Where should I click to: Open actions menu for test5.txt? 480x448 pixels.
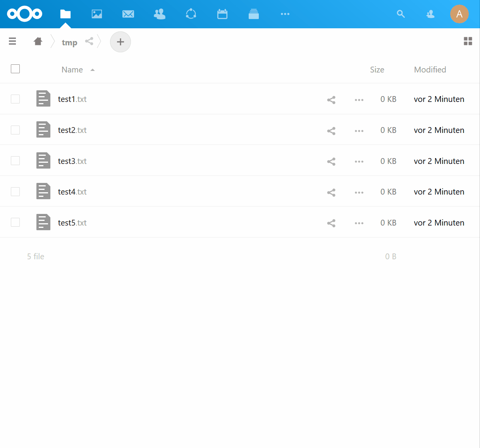(359, 223)
